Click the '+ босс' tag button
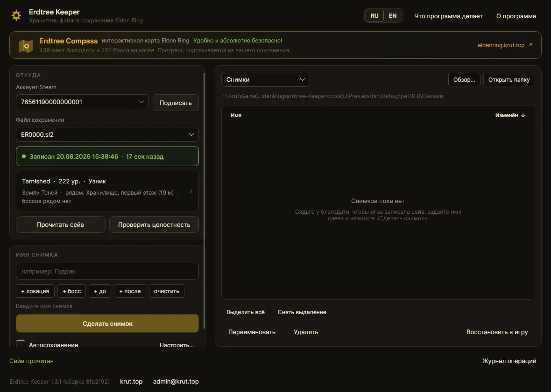The height and width of the screenshot is (392, 551). coord(72,291)
